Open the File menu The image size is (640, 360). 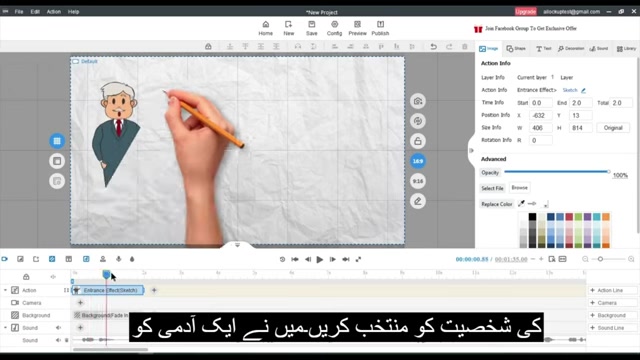[x=19, y=12]
